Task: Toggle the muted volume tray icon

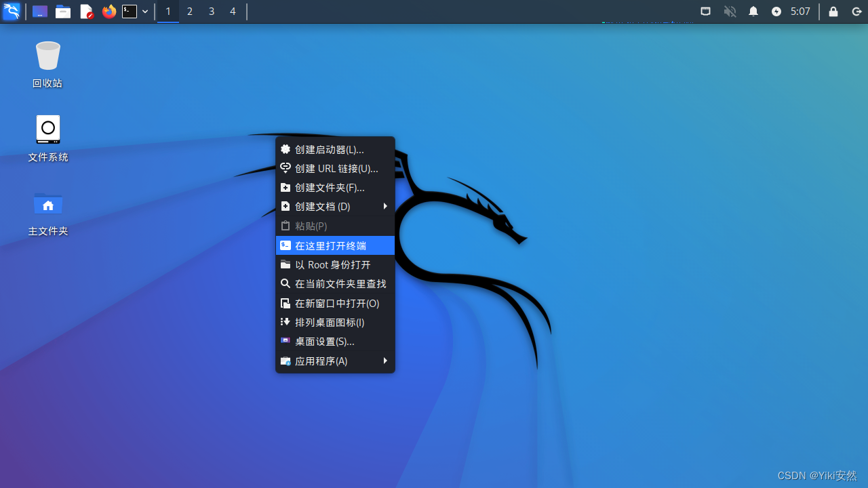Action: (x=730, y=12)
